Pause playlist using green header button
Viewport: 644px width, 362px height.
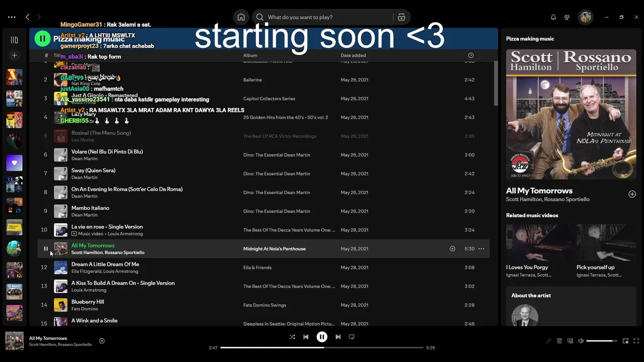42,38
